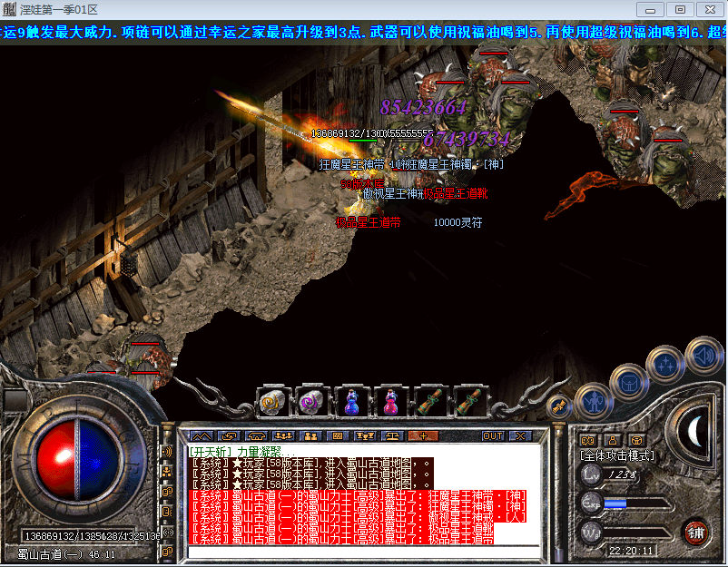Open the three-person group button
The width and height of the screenshot is (728, 567).
coord(283,436)
